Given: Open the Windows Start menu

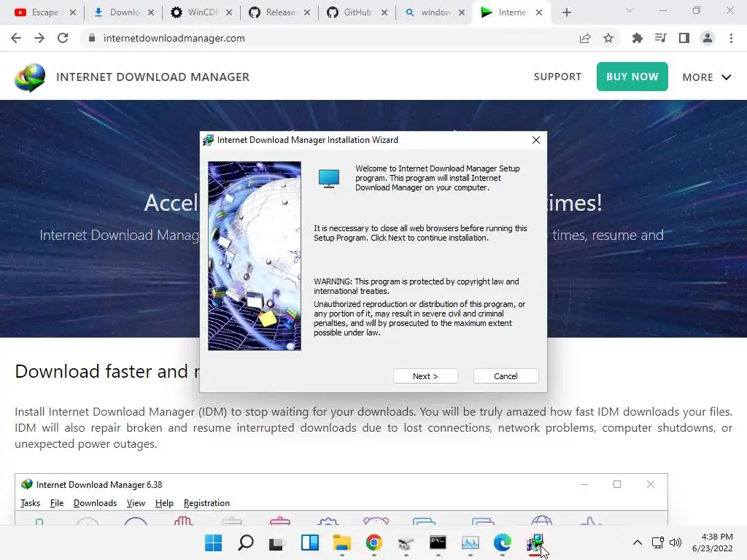Looking at the screenshot, I should click(213, 542).
